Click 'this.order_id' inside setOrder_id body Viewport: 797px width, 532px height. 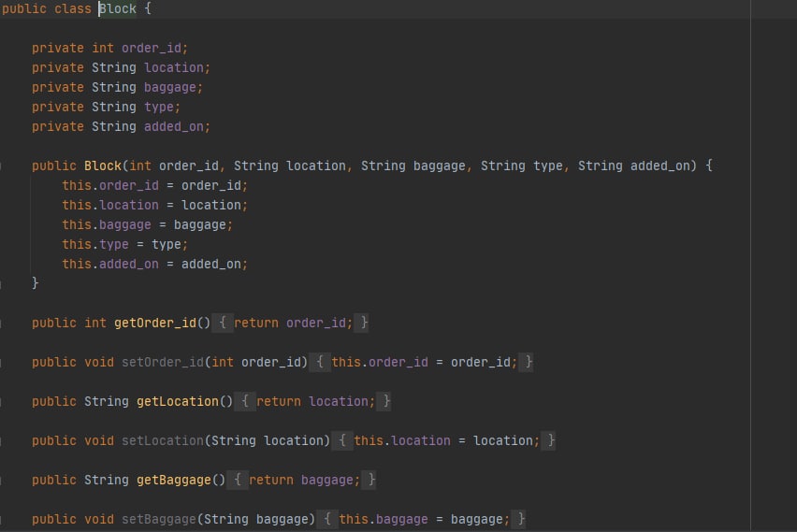(x=380, y=362)
